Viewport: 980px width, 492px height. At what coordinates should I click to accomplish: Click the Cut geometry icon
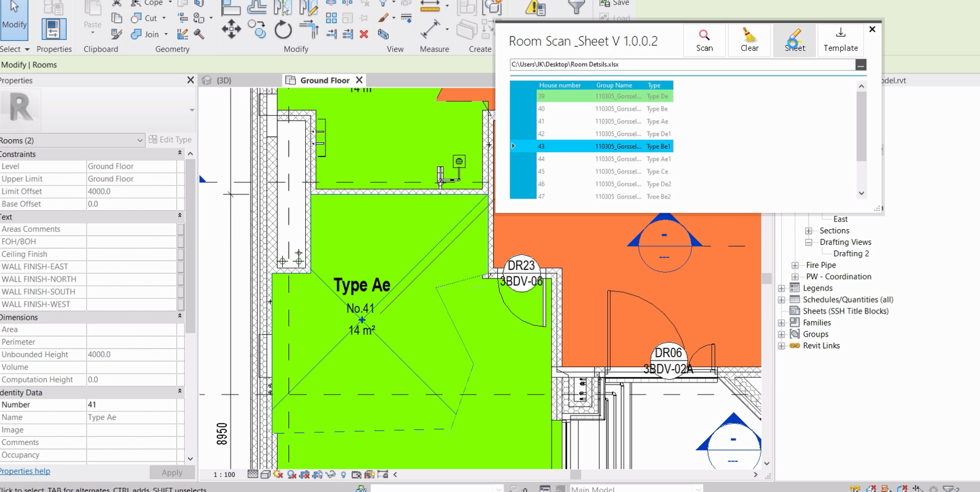(136, 18)
